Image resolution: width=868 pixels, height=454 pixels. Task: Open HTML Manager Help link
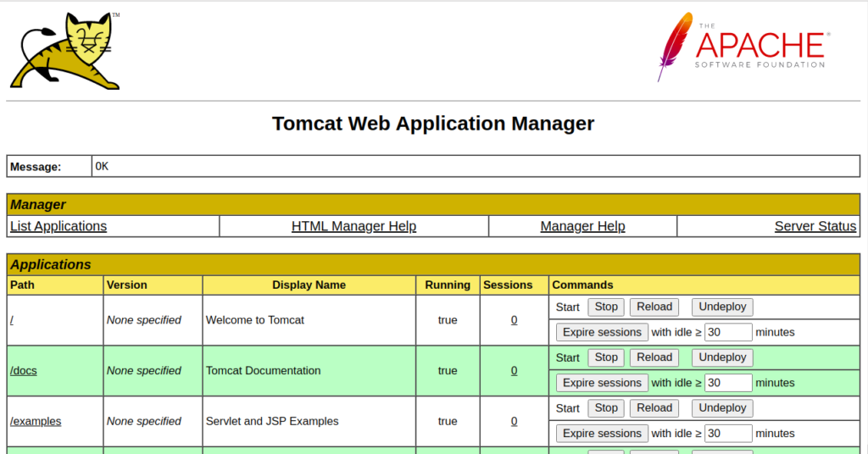pos(353,226)
